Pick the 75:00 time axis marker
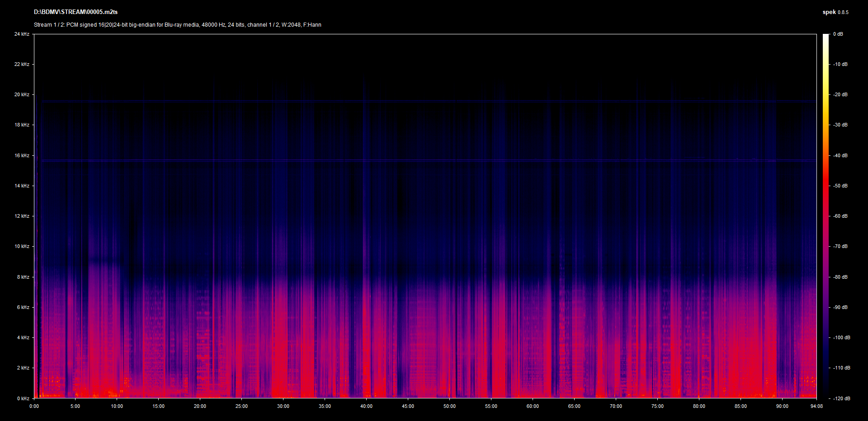 (657, 406)
